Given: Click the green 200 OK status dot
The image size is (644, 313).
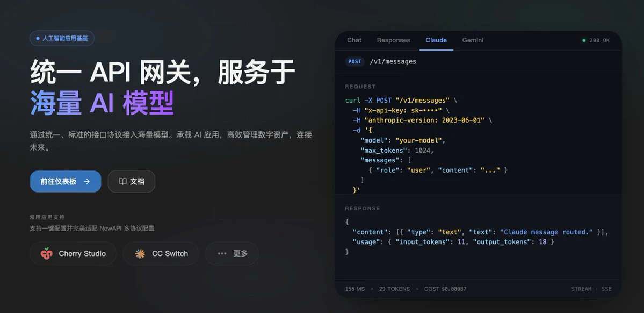Looking at the screenshot, I should [584, 40].
